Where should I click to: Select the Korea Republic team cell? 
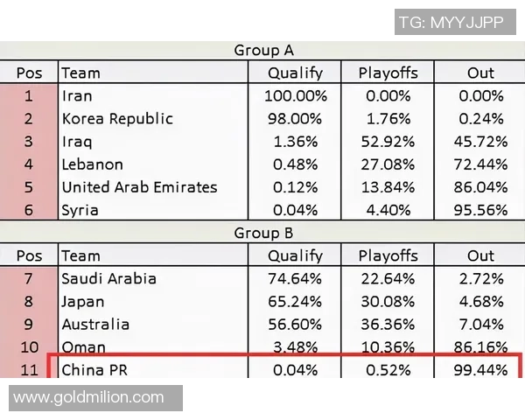[117, 119]
